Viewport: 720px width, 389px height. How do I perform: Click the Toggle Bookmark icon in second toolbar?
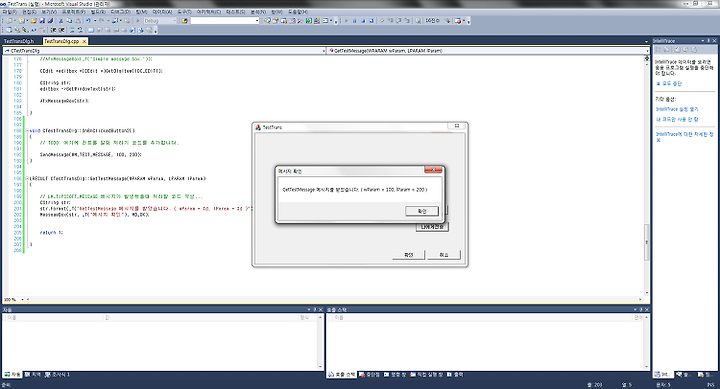click(x=91, y=30)
